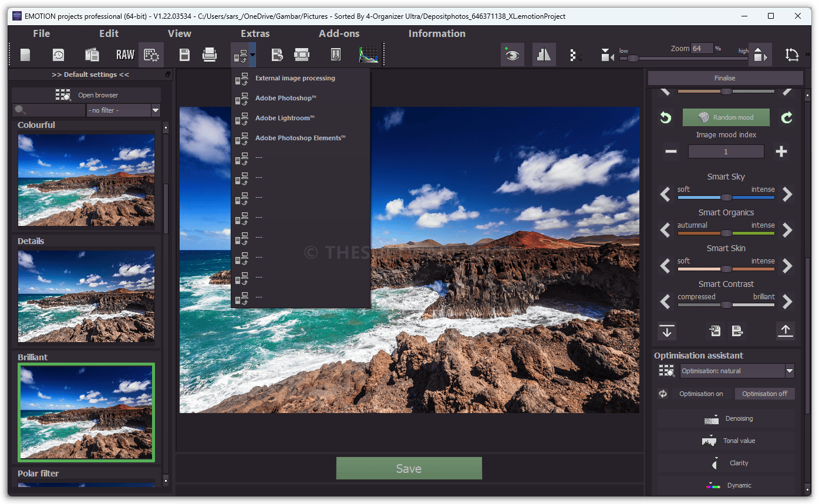Screen dimensions: 819x504
Task: Click the Finalise button
Action: click(x=725, y=78)
